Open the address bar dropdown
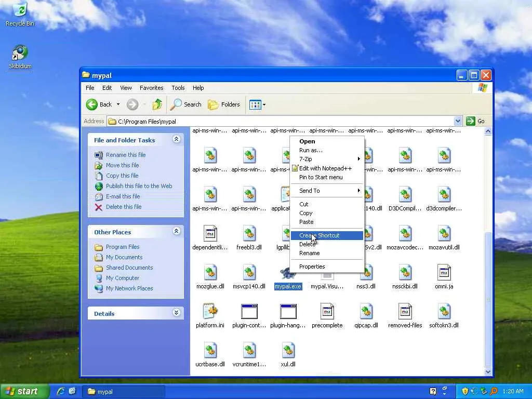Screen dimensions: 532x399 pos(458,121)
